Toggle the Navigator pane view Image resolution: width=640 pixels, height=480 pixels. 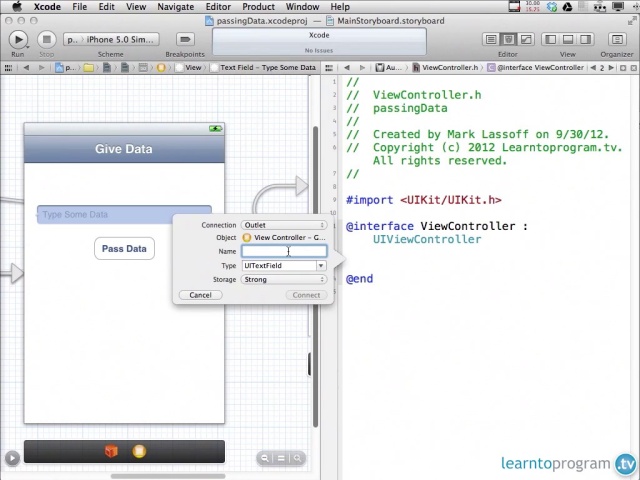[x=551, y=40]
